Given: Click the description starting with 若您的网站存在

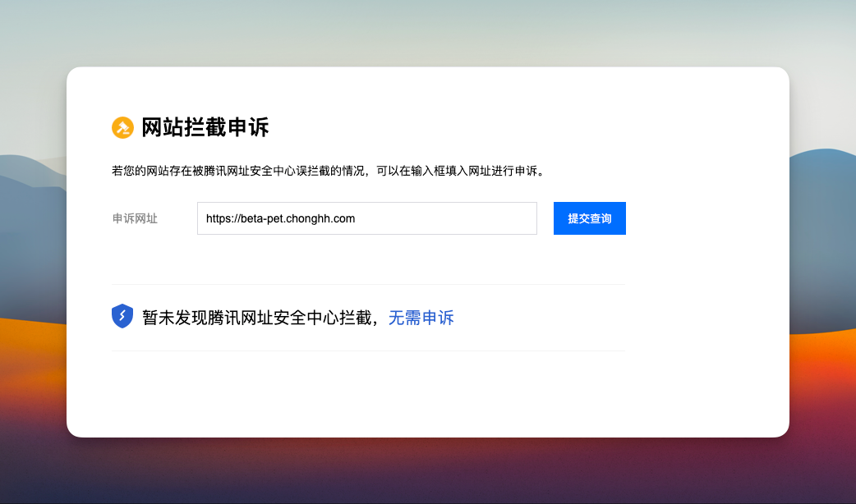Looking at the screenshot, I should [x=329, y=171].
